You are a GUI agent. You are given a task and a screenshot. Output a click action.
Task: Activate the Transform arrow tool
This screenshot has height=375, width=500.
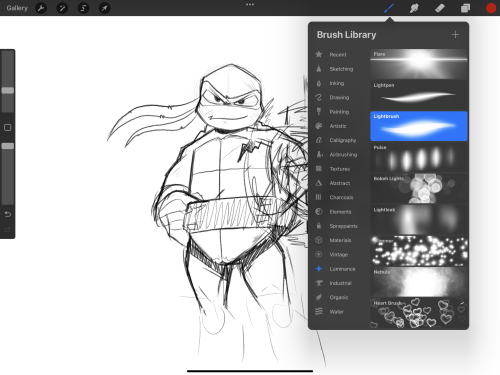(x=104, y=8)
